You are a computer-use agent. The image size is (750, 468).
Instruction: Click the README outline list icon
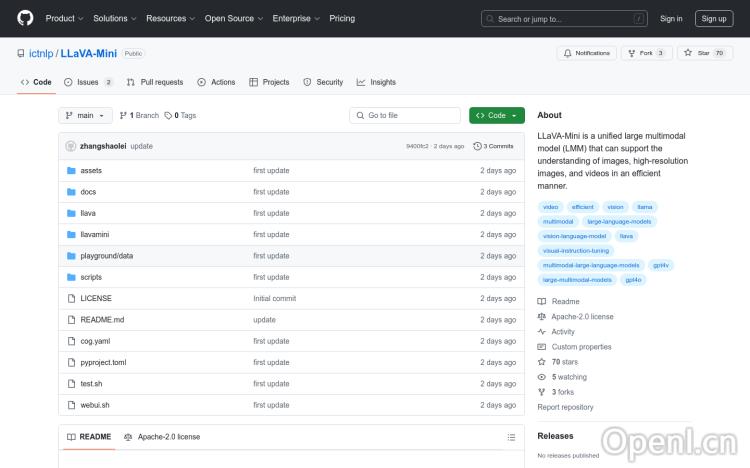pyautogui.click(x=511, y=437)
